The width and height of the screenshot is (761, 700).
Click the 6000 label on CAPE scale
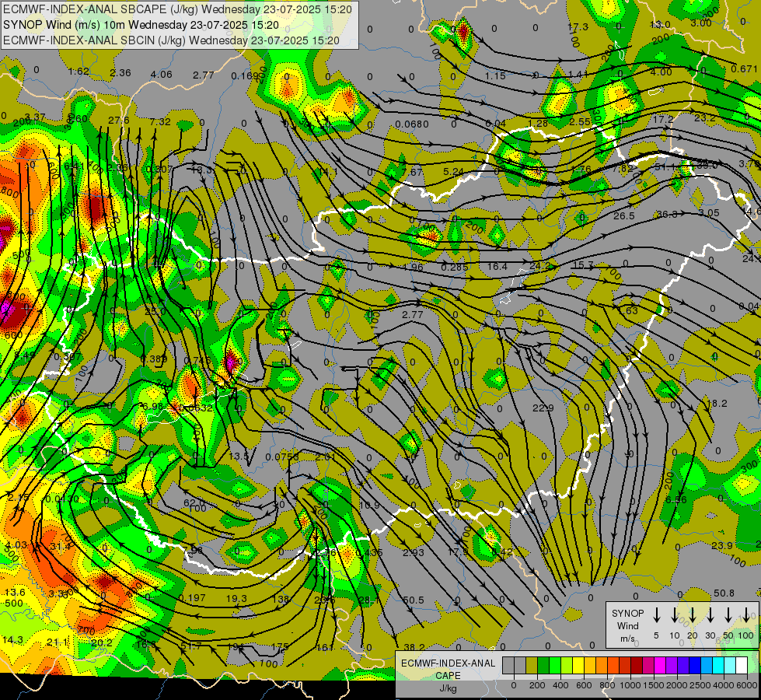pos(748,685)
